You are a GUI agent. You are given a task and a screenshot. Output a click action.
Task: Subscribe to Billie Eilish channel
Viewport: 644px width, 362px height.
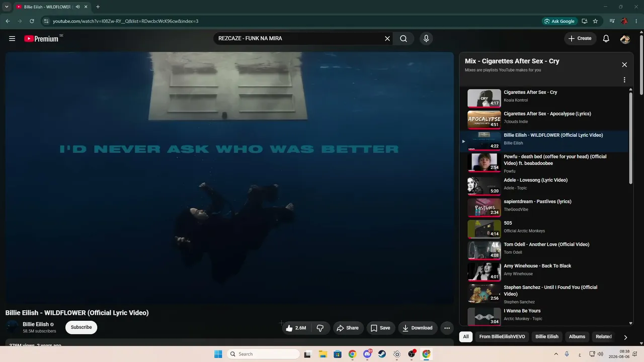(x=81, y=327)
